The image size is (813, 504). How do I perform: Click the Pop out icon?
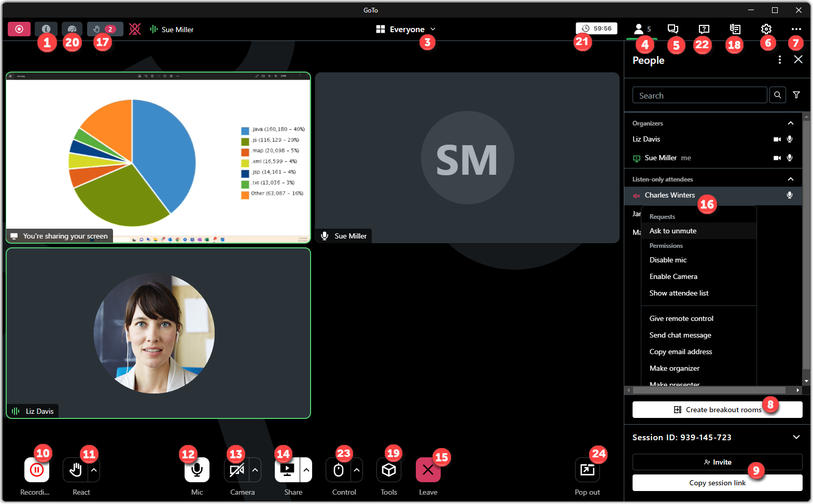point(587,470)
